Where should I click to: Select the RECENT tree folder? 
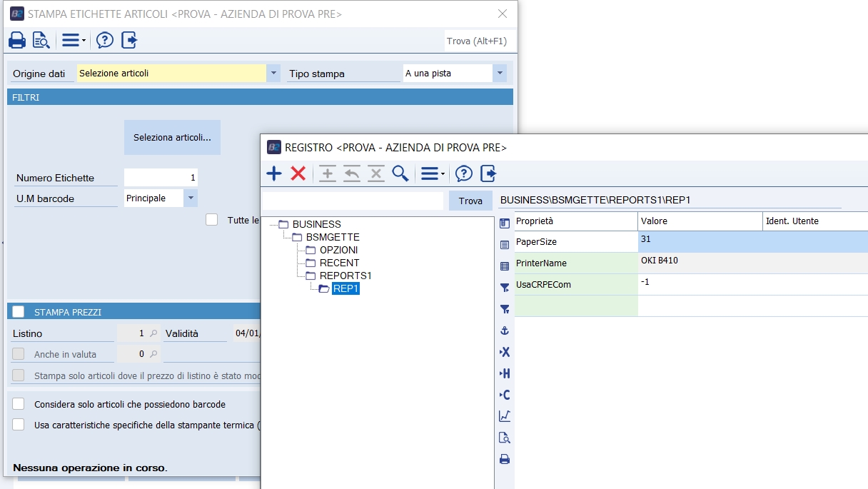(x=340, y=263)
